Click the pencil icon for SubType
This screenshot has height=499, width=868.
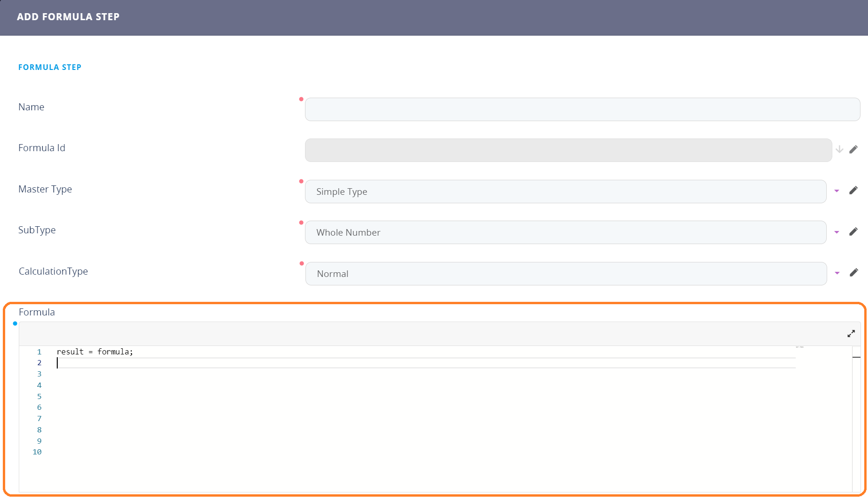[x=853, y=231]
